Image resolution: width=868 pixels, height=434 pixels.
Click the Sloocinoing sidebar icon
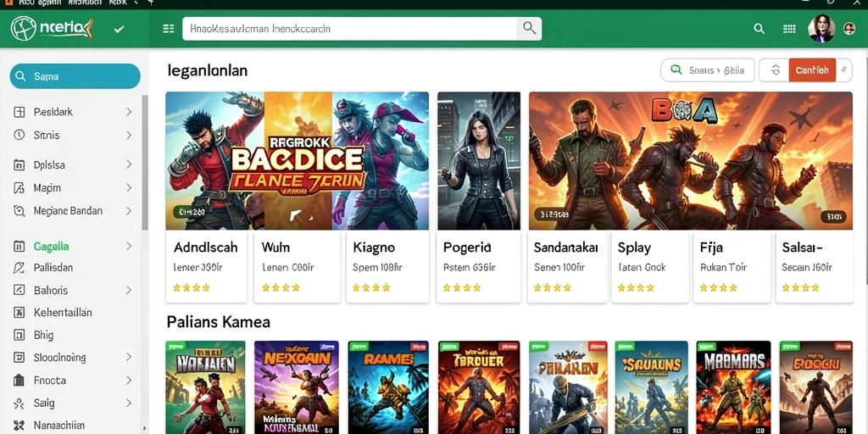(19, 357)
